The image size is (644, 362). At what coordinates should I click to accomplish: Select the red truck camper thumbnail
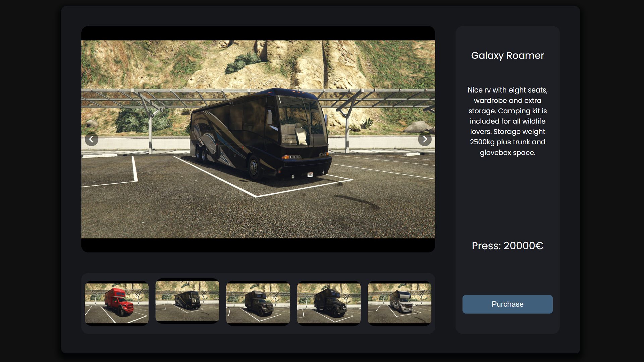[x=116, y=303]
